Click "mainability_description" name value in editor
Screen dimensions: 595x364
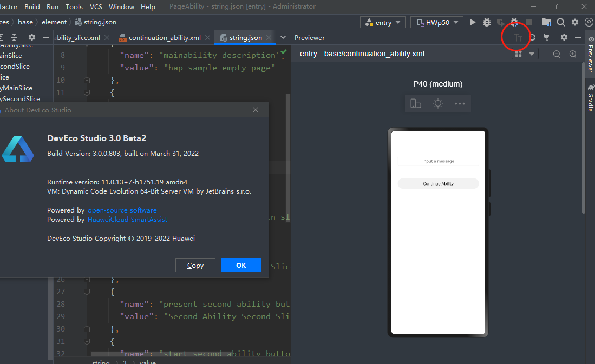point(219,55)
